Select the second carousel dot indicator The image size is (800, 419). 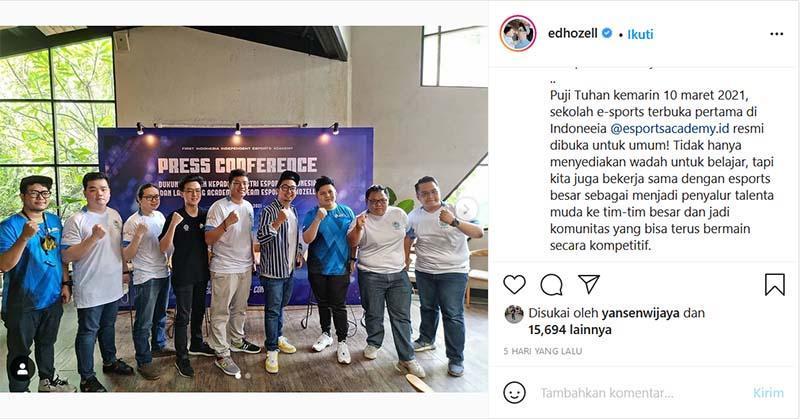pyautogui.click(x=247, y=375)
